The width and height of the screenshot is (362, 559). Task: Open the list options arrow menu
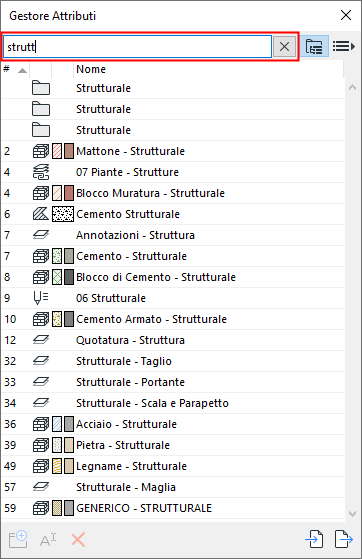pyautogui.click(x=343, y=46)
